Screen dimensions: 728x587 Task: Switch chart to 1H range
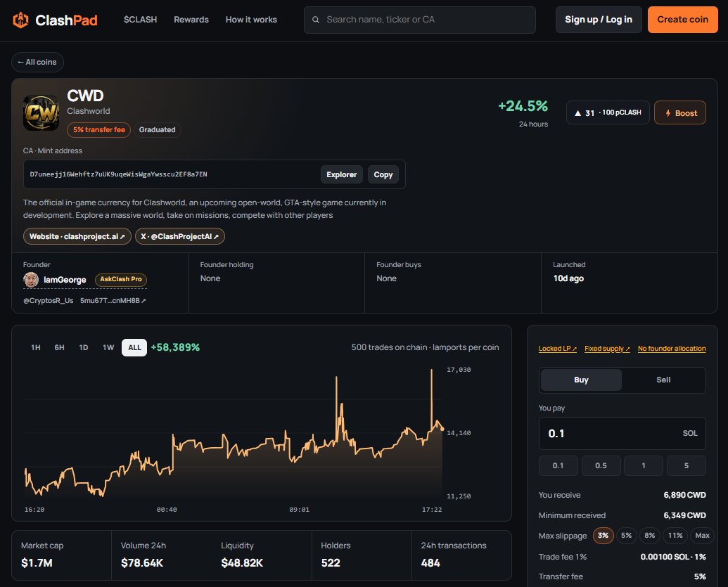point(36,347)
